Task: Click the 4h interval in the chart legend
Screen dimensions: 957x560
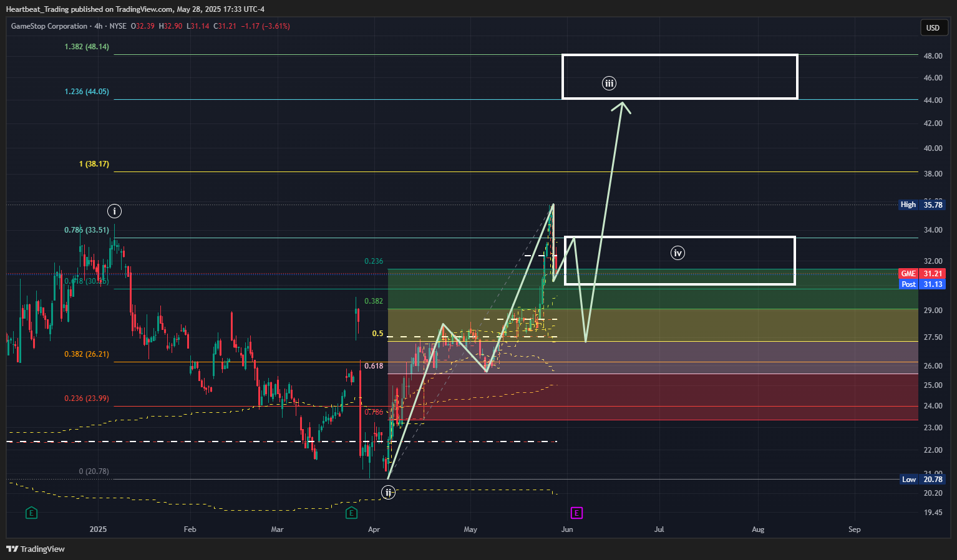Action: click(99, 26)
